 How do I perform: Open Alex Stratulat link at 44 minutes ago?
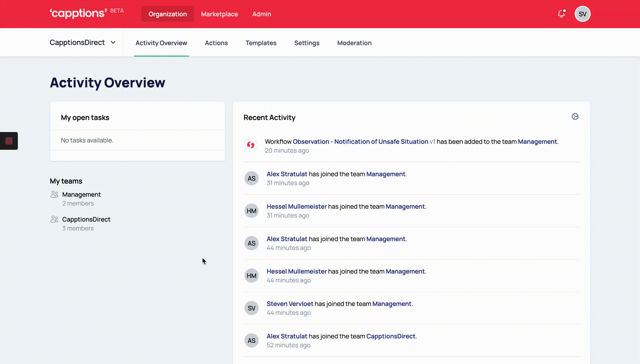point(287,239)
